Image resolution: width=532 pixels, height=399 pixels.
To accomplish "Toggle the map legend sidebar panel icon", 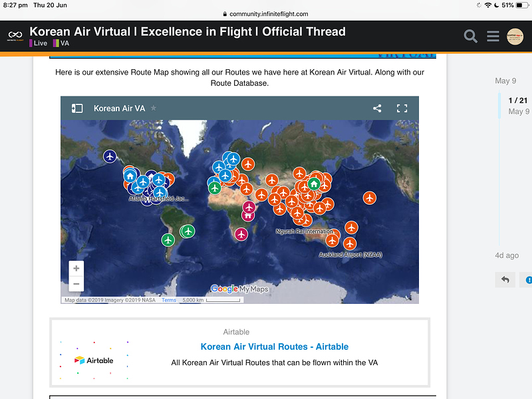I will [77, 108].
